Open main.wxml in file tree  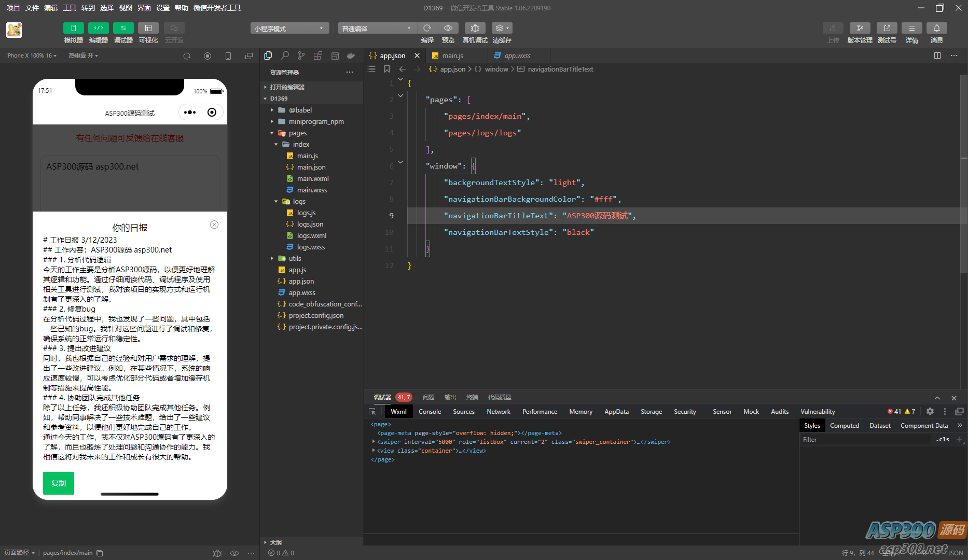point(313,178)
